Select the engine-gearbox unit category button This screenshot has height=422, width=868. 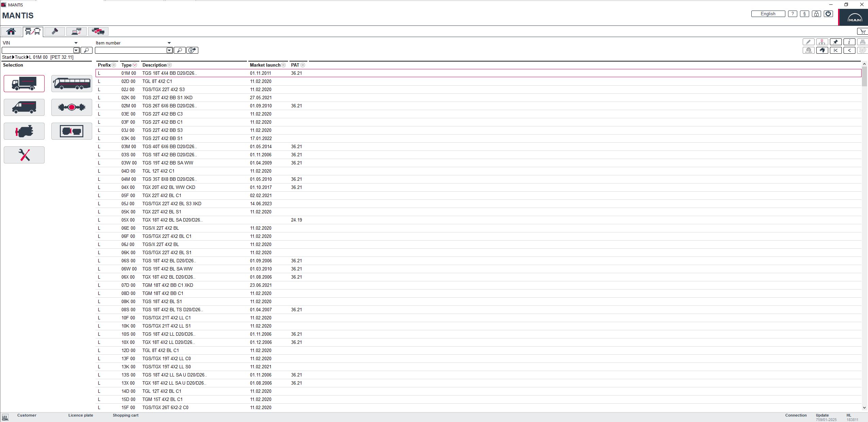pyautogui.click(x=72, y=131)
